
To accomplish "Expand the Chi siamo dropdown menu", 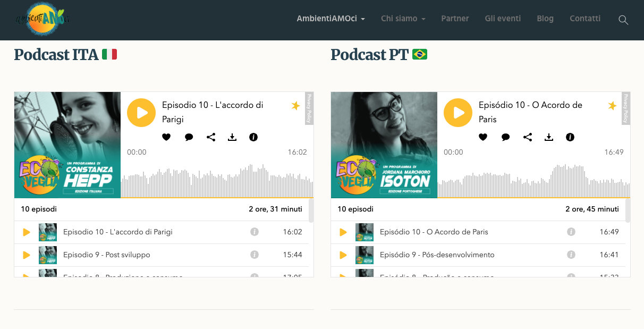I will [x=403, y=19].
